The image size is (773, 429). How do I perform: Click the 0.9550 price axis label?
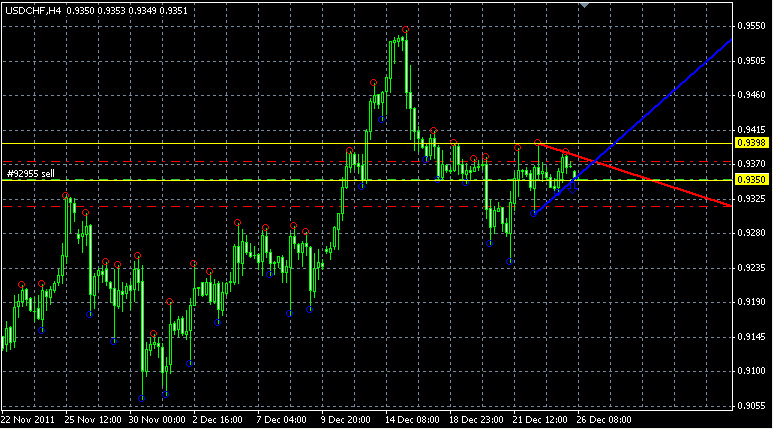(x=752, y=26)
